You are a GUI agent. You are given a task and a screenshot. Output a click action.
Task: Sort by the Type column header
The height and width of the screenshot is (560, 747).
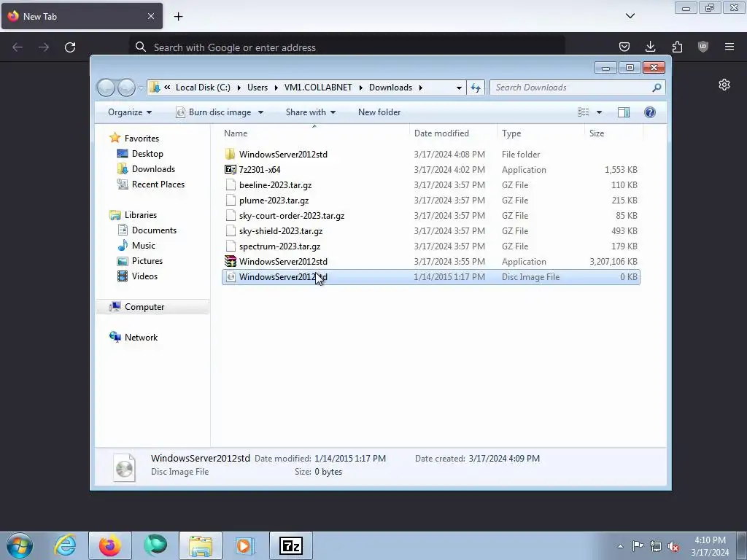click(x=541, y=133)
